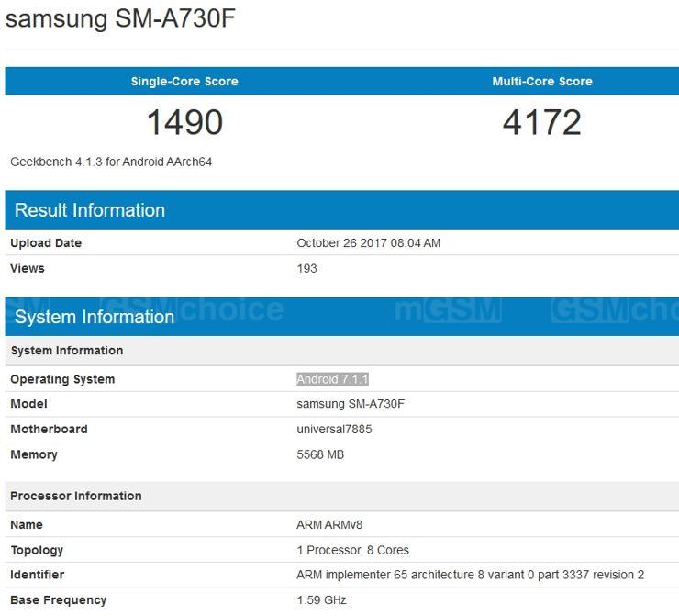Click the highlighted 'Android 7.1.1' value
This screenshot has width=679, height=616.
tap(332, 379)
